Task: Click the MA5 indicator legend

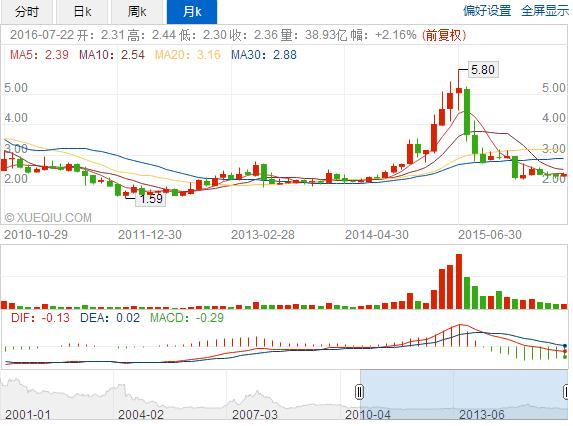Action: [x=39, y=55]
